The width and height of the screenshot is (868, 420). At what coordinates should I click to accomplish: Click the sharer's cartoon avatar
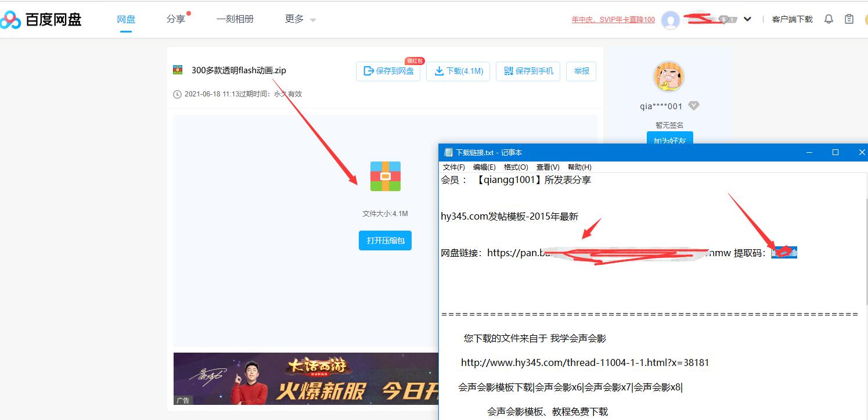[x=669, y=77]
